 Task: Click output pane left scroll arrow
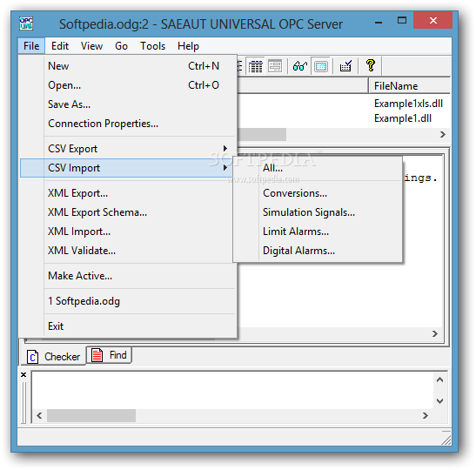tap(39, 415)
